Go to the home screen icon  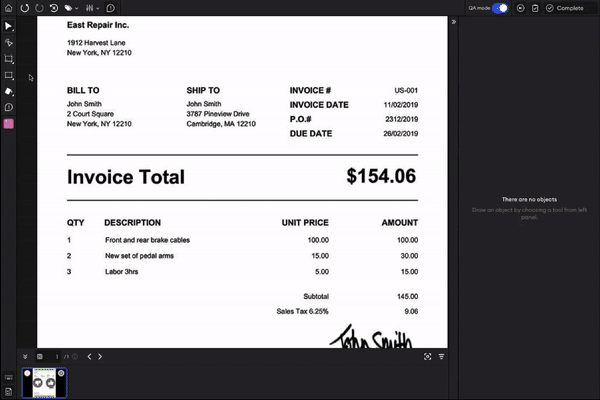tap(8, 8)
